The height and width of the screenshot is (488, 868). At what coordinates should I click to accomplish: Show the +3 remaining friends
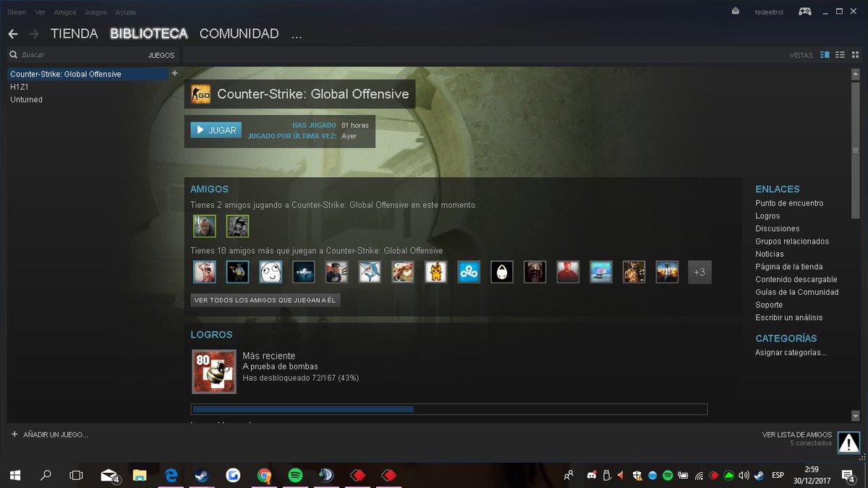coord(699,272)
